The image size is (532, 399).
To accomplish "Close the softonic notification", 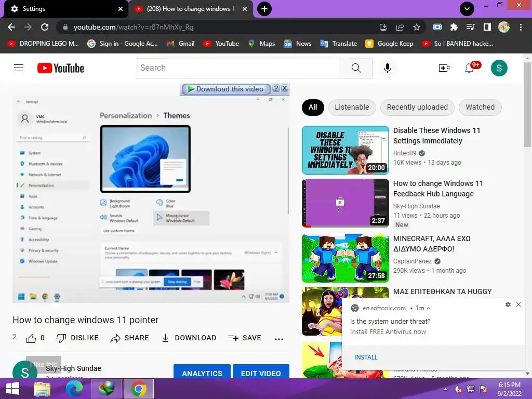I will click(518, 304).
